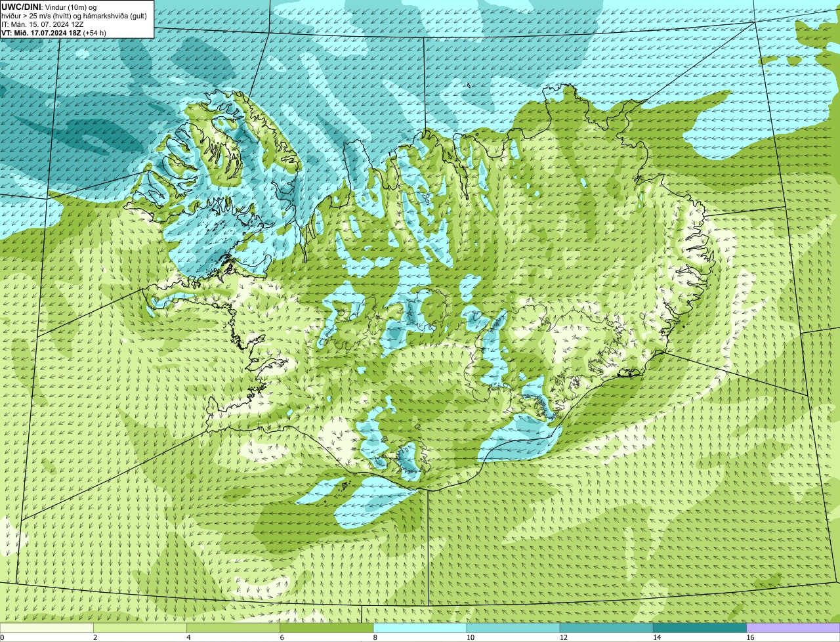Click the legend scale label '14'

click(x=657, y=637)
